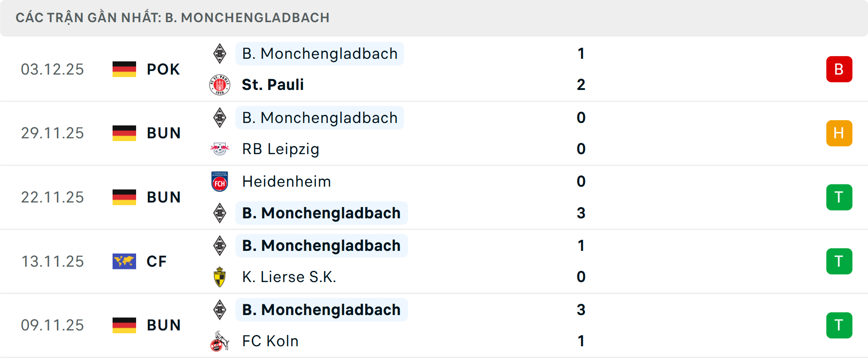
Task: Click the German flag next to POK
Action: 124,69
